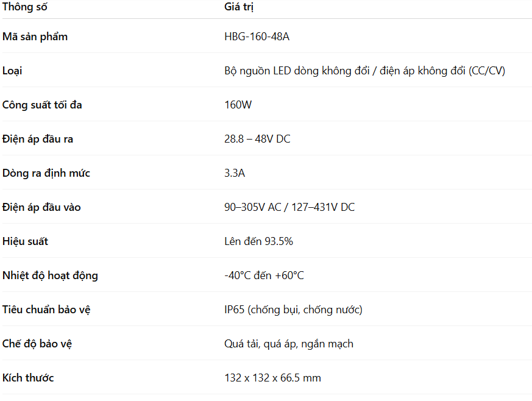The image size is (532, 401).
Task: Click the "Loại" row label
Action: coord(12,71)
